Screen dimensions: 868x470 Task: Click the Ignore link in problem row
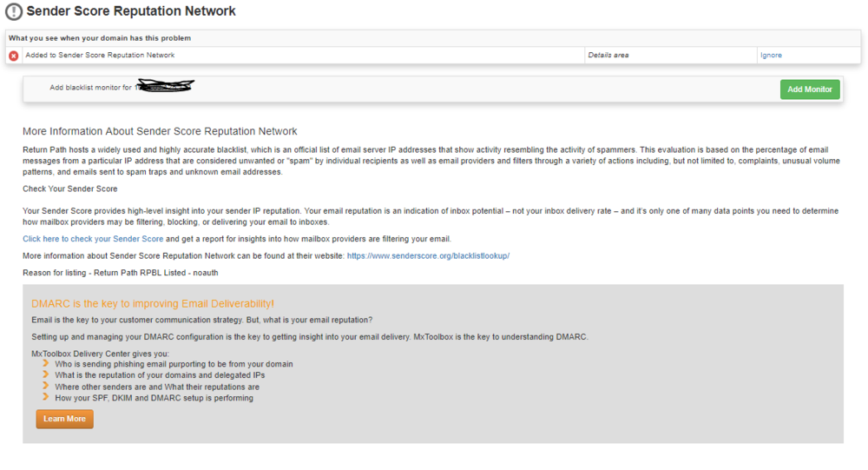(x=771, y=56)
